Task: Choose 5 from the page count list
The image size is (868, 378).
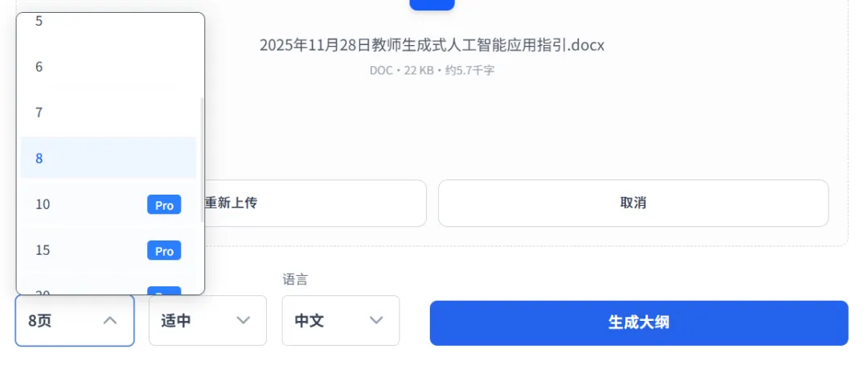Action: click(108, 21)
